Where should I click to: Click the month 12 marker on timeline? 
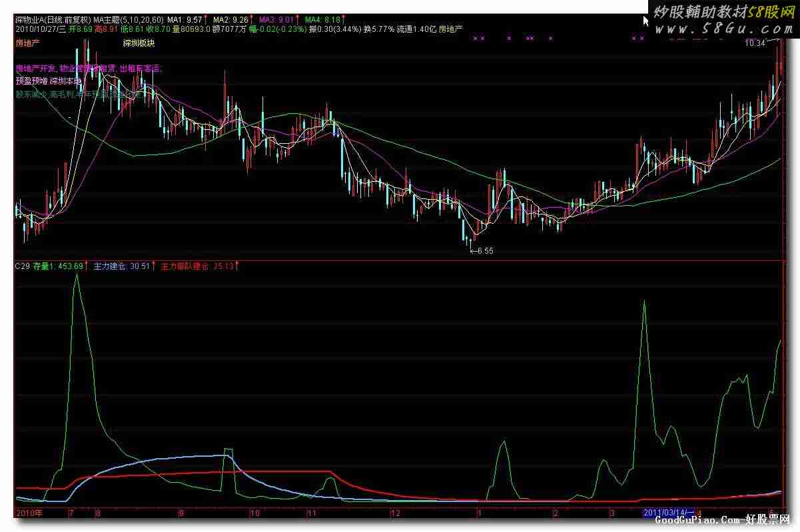coord(396,513)
